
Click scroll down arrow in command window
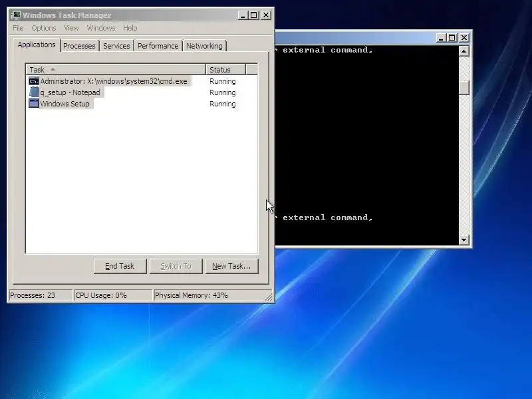coord(464,240)
